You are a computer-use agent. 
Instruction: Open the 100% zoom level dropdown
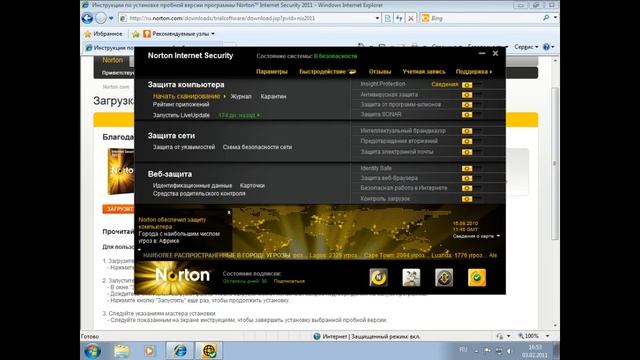point(547,336)
